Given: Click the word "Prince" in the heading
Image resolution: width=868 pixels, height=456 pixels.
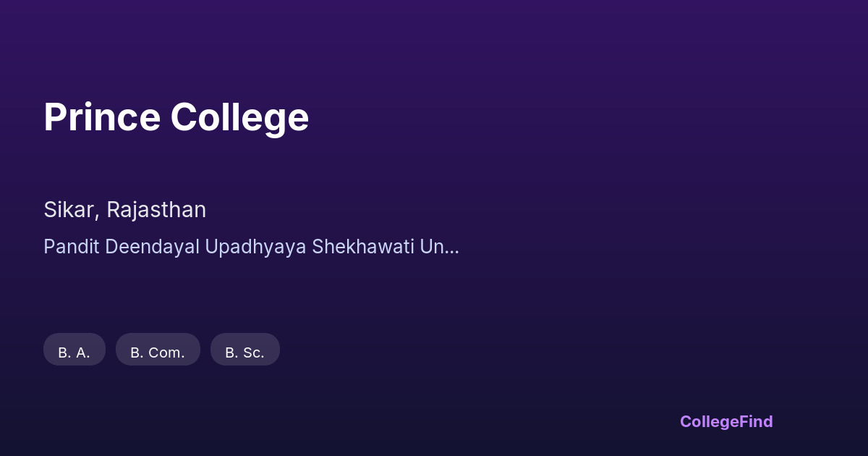Looking at the screenshot, I should point(102,118).
